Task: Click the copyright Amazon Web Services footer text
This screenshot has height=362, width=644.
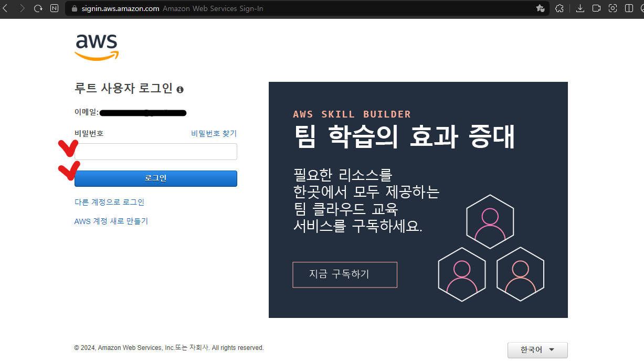Action: click(x=169, y=348)
